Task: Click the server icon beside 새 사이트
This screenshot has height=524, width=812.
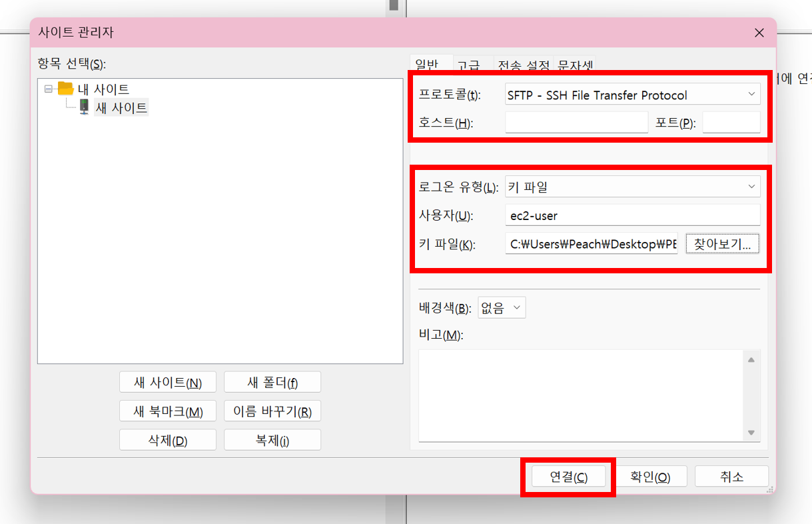Action: point(84,107)
